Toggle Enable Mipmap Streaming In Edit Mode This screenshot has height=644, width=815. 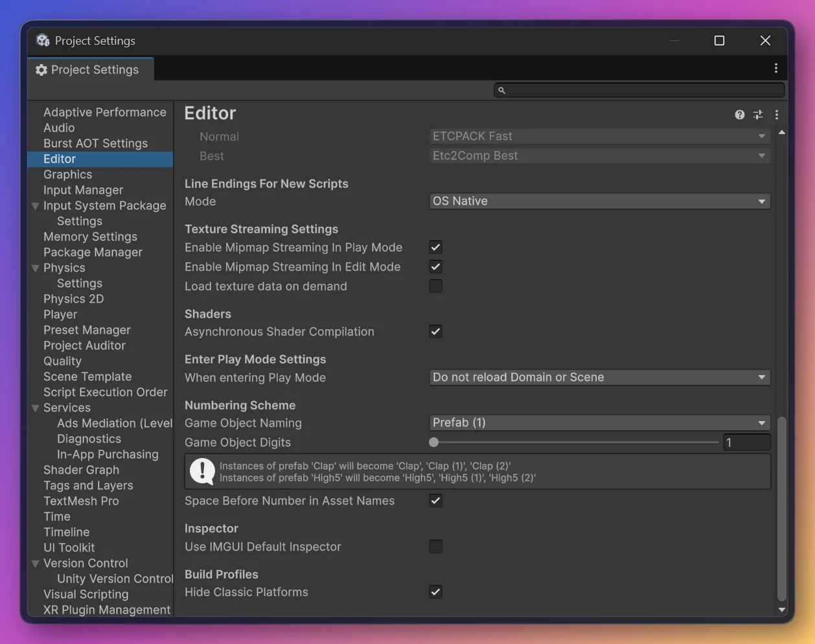(x=436, y=266)
